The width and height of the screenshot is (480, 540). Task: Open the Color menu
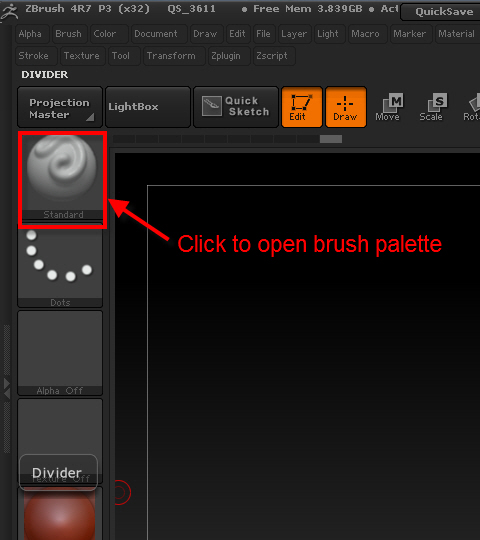109,34
